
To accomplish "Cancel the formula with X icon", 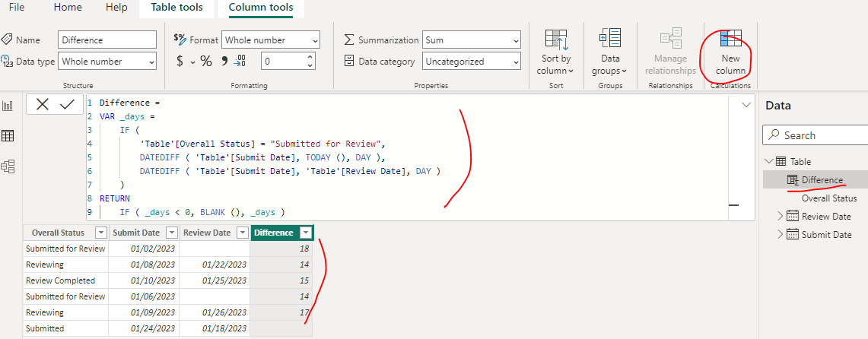I will click(x=43, y=104).
